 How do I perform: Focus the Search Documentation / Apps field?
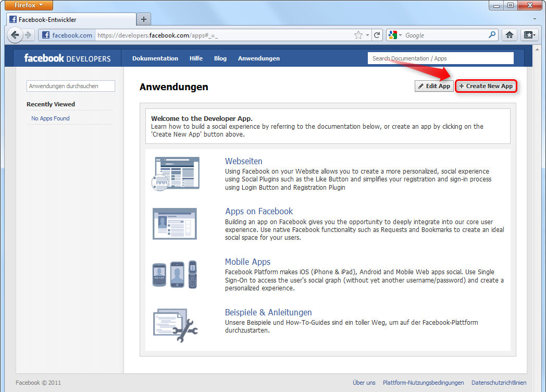(x=440, y=58)
